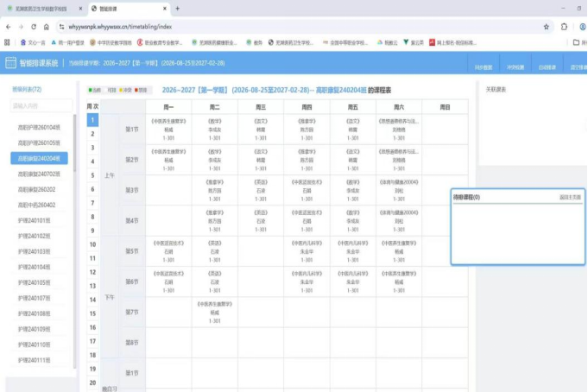Open the 紫云英 bookmark
The height and width of the screenshot is (392, 588).
(x=414, y=43)
